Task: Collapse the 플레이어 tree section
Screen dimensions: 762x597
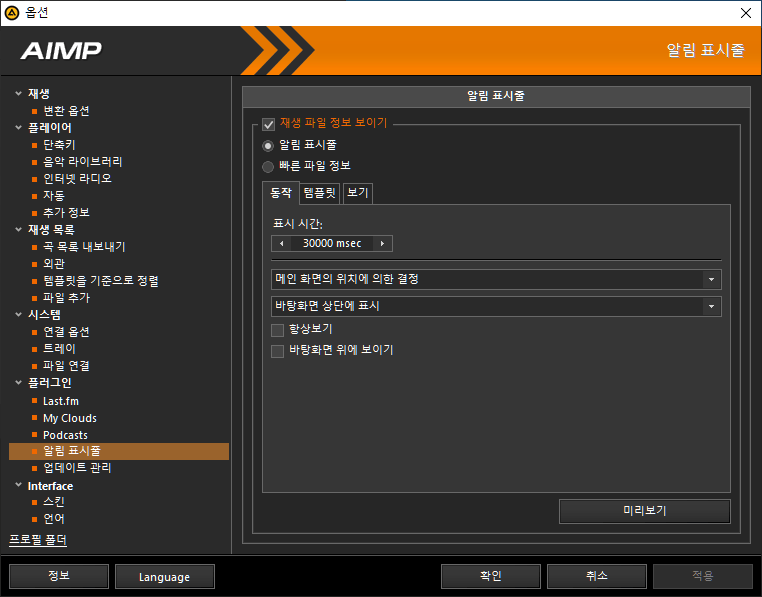Action: (18, 127)
